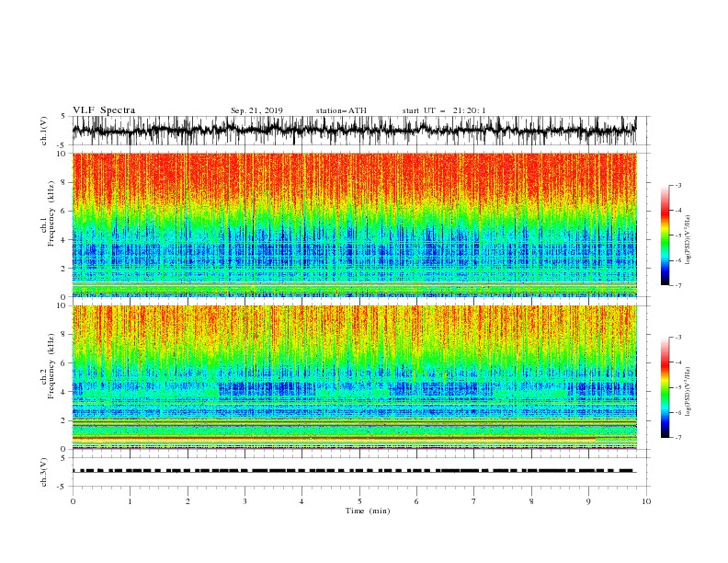Select the "start UT = 21:20:1" text
The height and width of the screenshot is (563, 728).
click(444, 110)
